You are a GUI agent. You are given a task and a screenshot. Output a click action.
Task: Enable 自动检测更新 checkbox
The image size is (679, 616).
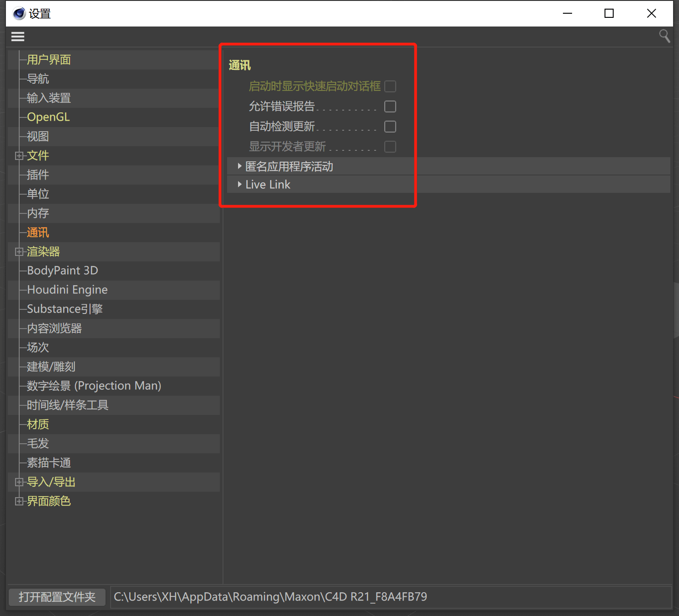point(390,127)
